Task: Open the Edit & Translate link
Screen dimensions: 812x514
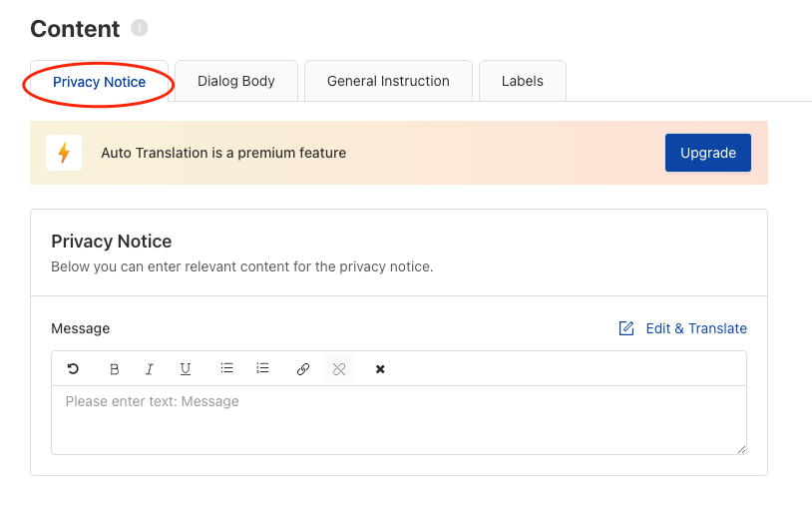Action: [x=695, y=328]
